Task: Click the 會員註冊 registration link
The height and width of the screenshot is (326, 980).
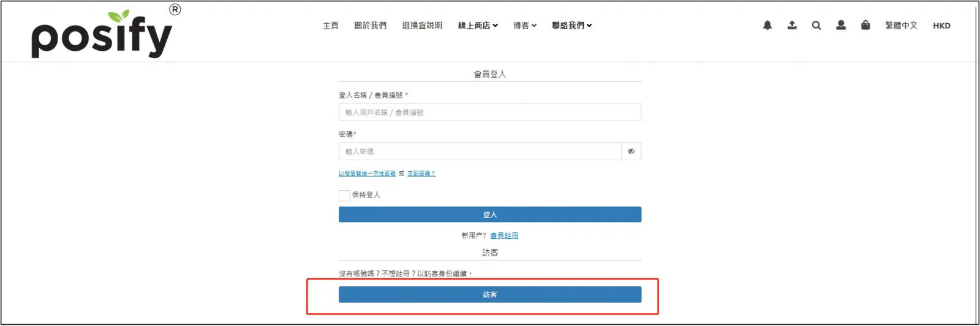Action: coord(504,235)
